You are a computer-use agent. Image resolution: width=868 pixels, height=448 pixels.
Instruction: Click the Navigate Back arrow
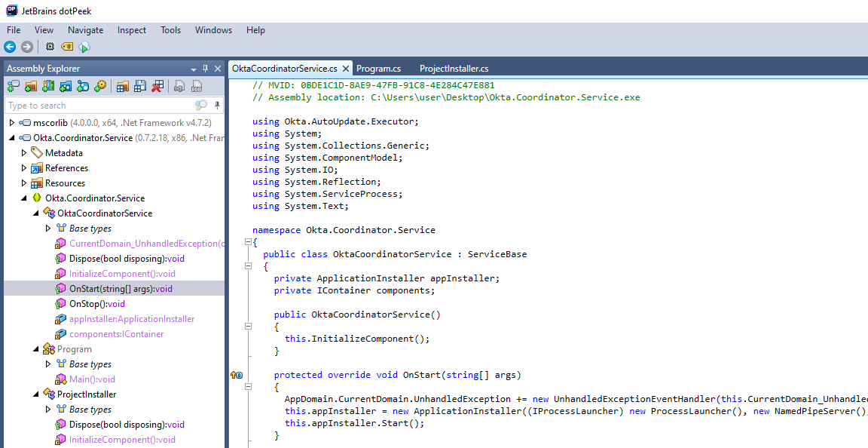[x=10, y=47]
